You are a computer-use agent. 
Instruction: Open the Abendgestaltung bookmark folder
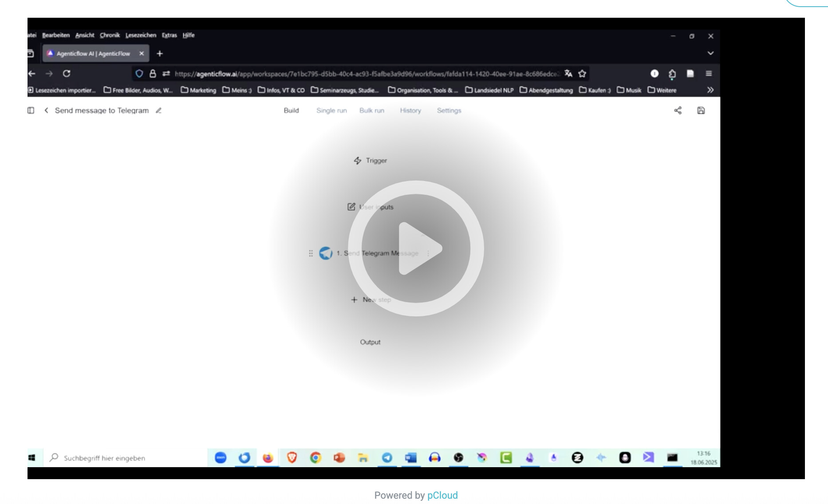point(546,90)
